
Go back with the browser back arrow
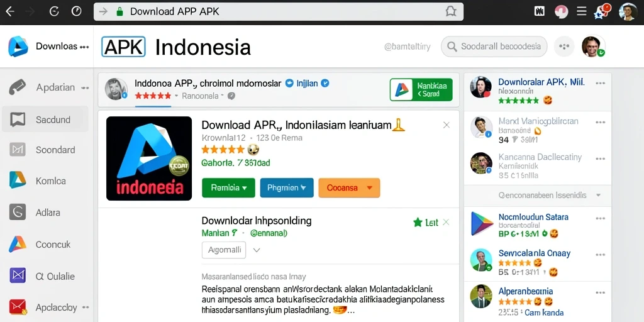coord(10,11)
